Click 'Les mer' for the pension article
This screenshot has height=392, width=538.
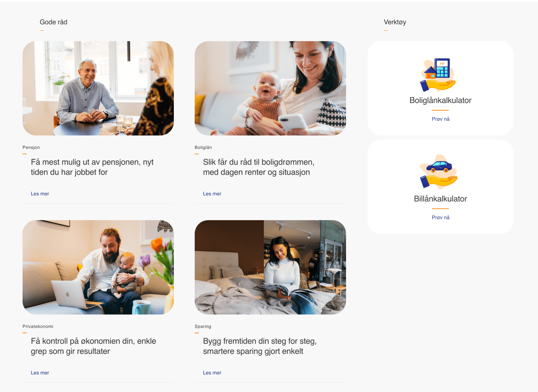pos(40,194)
